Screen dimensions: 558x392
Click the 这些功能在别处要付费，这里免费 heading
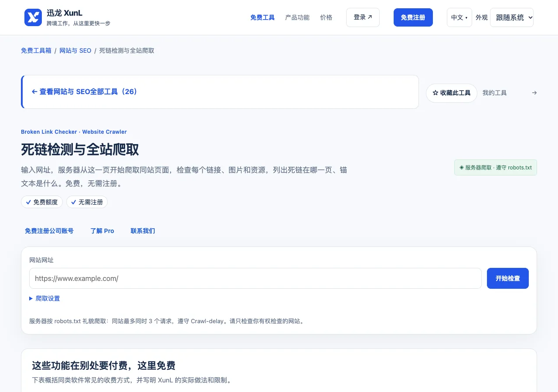[104, 365]
